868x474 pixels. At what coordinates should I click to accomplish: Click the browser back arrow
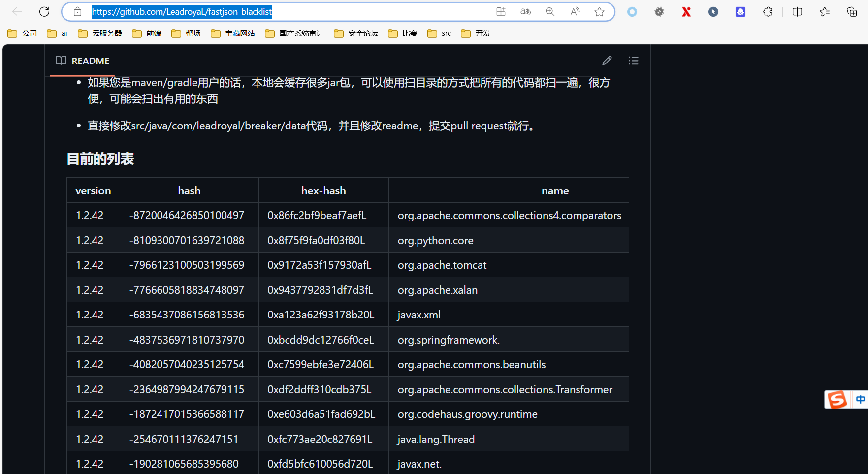point(17,12)
